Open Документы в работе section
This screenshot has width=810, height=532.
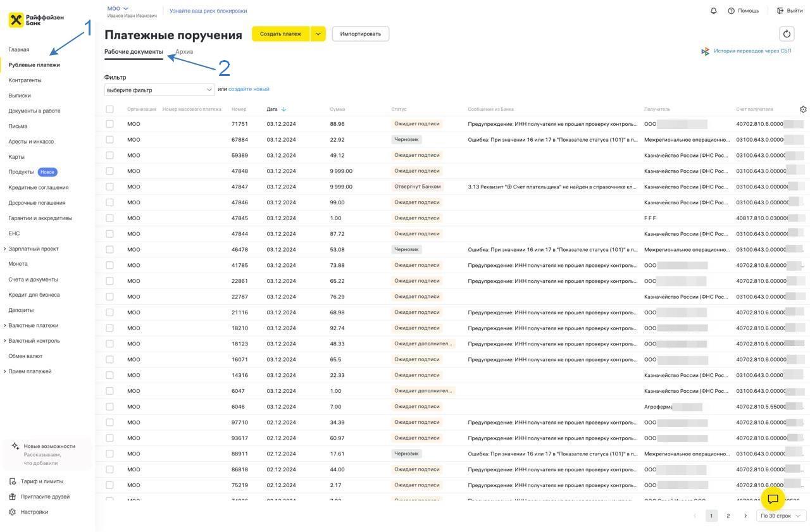34,111
